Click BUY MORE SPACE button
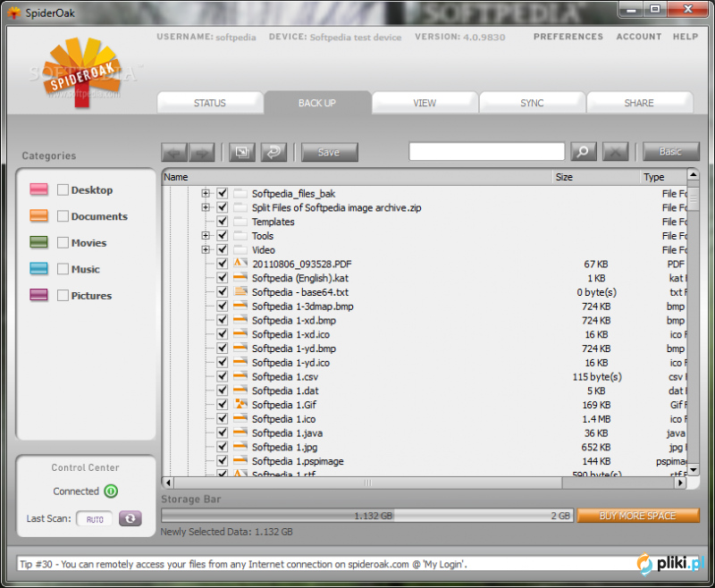715x588 pixels. click(638, 516)
